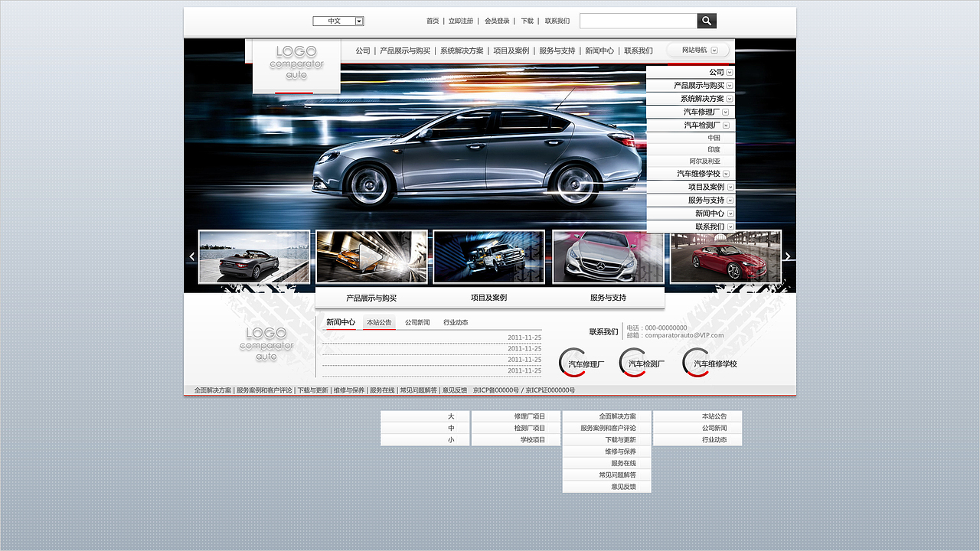The height and width of the screenshot is (551, 980).
Task: Open 服务与支持 in main navigation bar
Action: [x=557, y=51]
